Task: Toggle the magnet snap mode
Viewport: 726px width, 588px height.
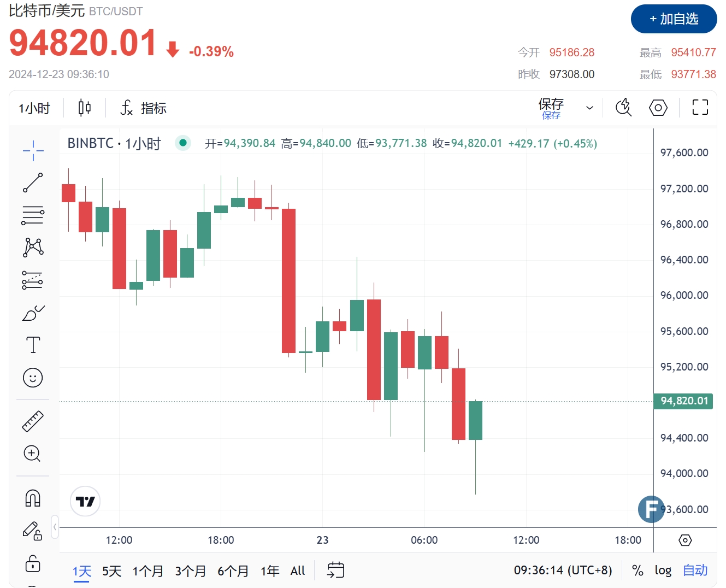Action: (33, 498)
